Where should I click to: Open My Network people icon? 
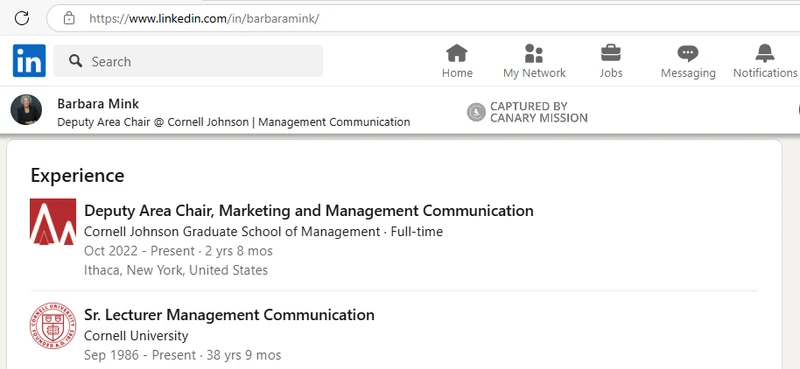(x=534, y=53)
